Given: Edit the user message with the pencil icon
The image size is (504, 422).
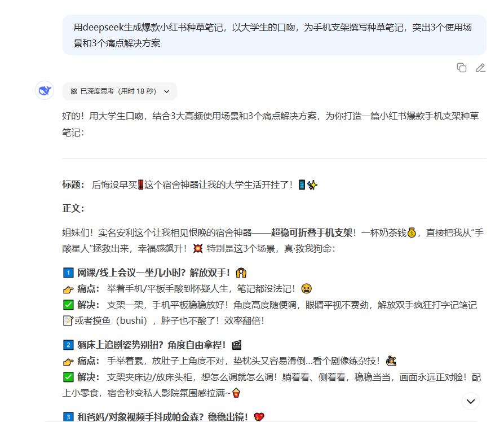Looking at the screenshot, I should [480, 68].
